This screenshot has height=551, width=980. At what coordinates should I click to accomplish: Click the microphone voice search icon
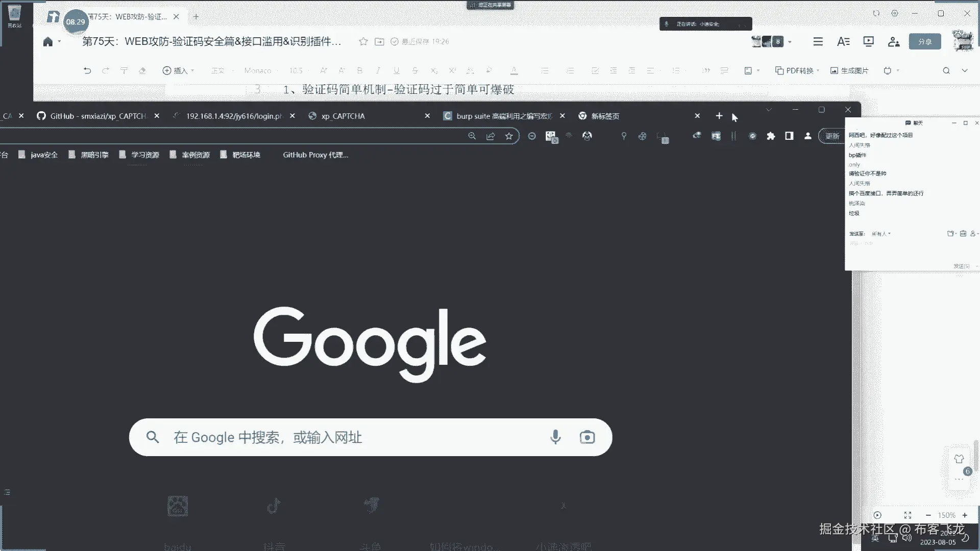pos(555,437)
